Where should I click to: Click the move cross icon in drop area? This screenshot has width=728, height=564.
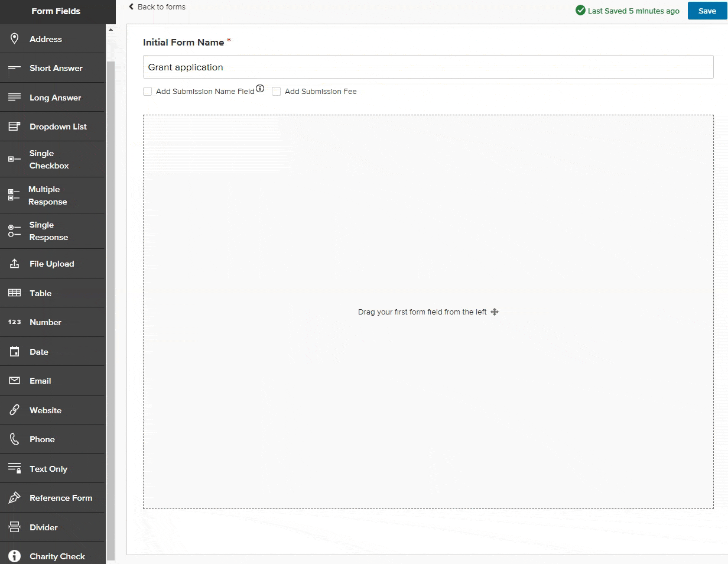click(x=495, y=312)
